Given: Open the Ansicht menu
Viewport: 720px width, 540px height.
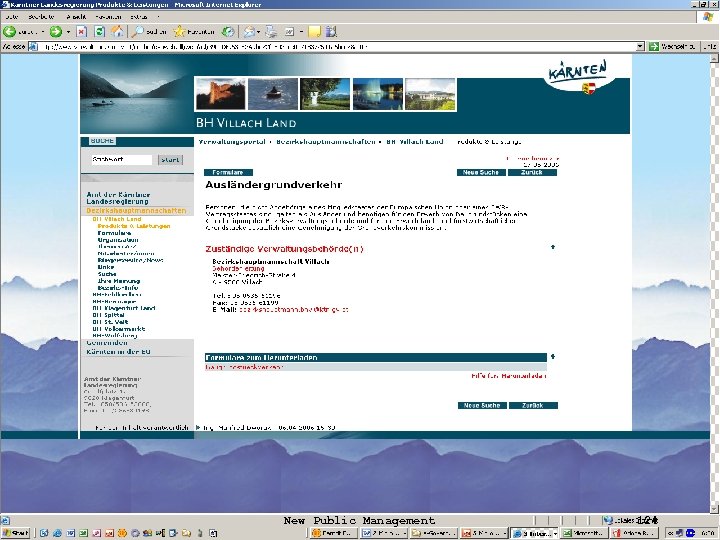Looking at the screenshot, I should (x=76, y=17).
